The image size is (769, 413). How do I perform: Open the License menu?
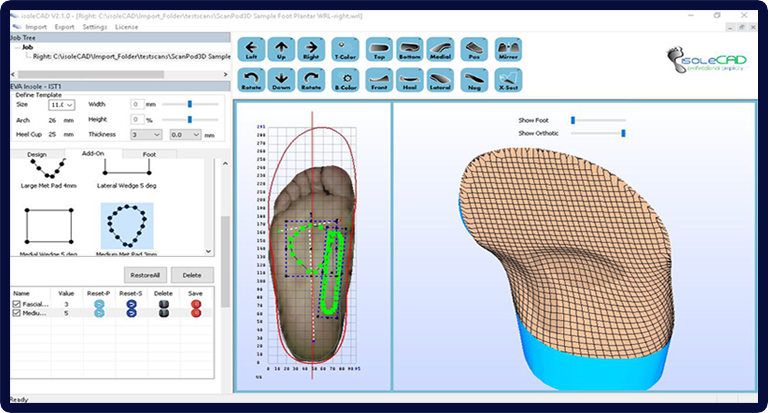(127, 27)
